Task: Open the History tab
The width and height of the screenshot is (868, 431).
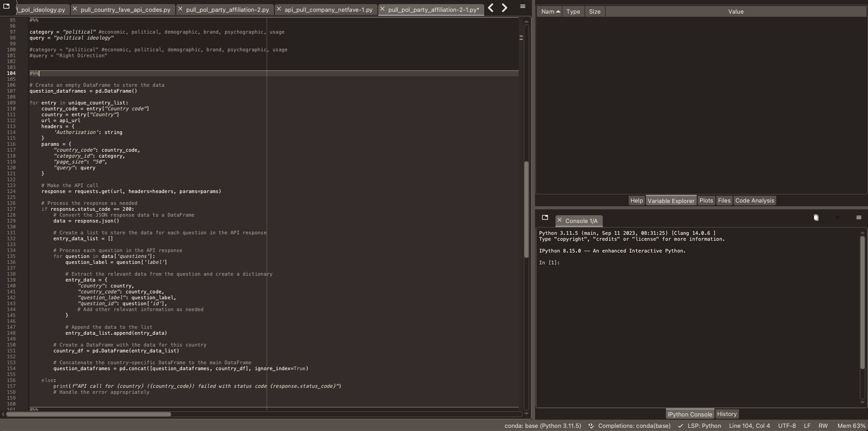Action: 727,414
